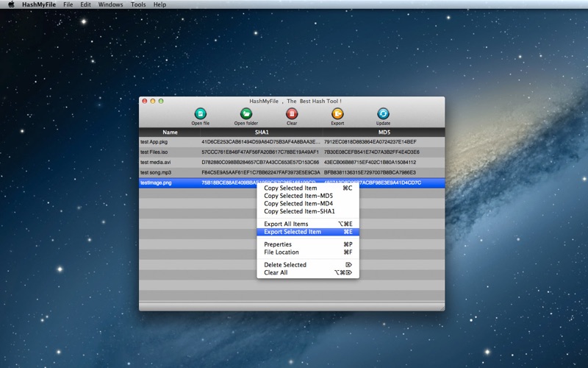Close the HashMyFile window
Viewport: 588px width, 368px height.
144,101
